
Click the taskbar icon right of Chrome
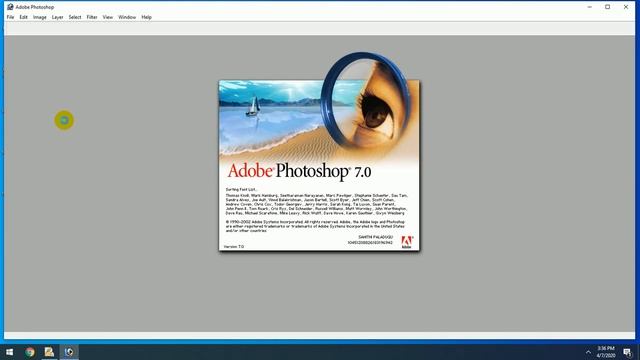[x=49, y=352]
